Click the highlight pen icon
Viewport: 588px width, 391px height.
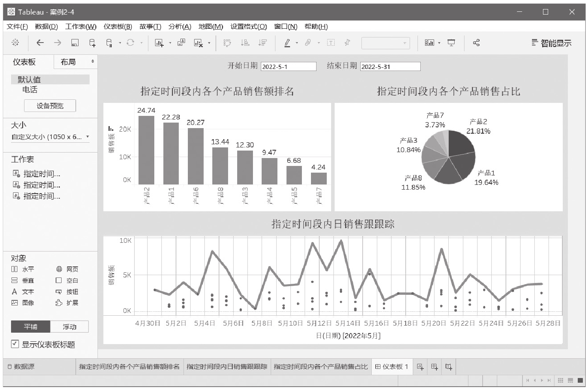(x=287, y=43)
